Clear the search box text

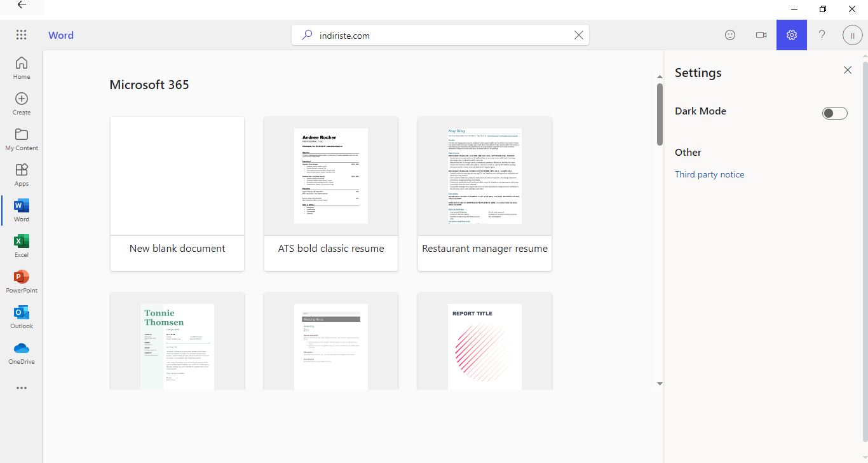click(578, 36)
